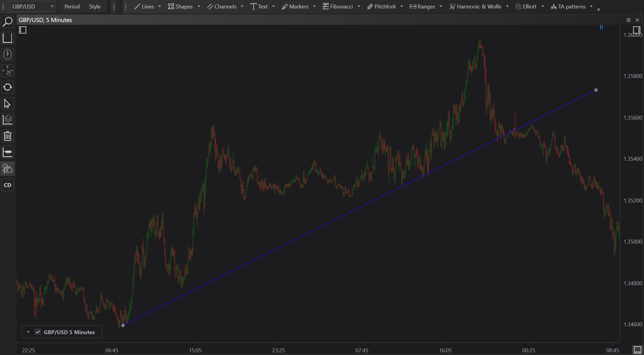Uncheck the GBP/USD 5 Minutes checkbox
This screenshot has width=644, height=355.
(38, 332)
